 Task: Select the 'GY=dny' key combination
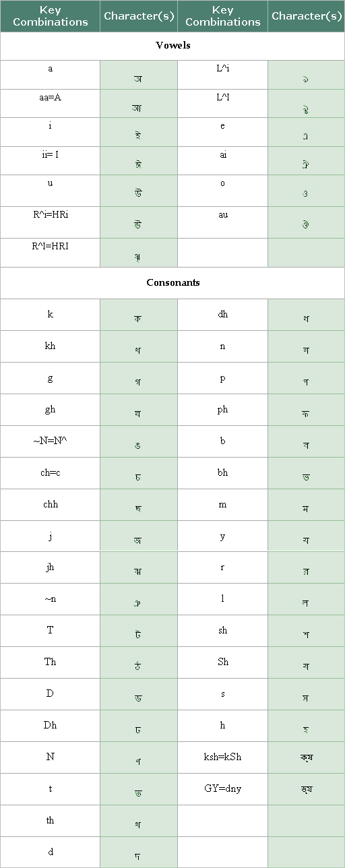pyautogui.click(x=223, y=789)
